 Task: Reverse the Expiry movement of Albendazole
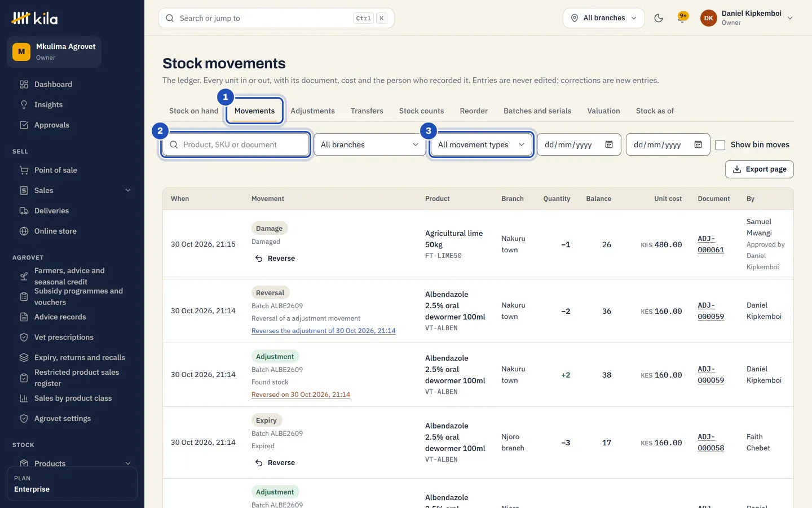pyautogui.click(x=275, y=462)
